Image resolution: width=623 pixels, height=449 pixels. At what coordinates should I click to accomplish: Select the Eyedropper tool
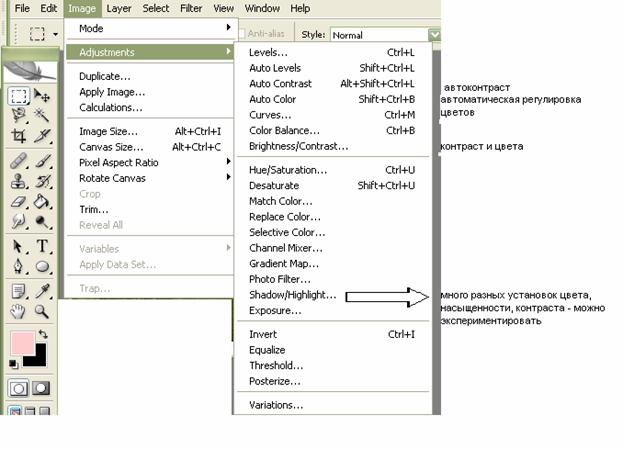(42, 291)
